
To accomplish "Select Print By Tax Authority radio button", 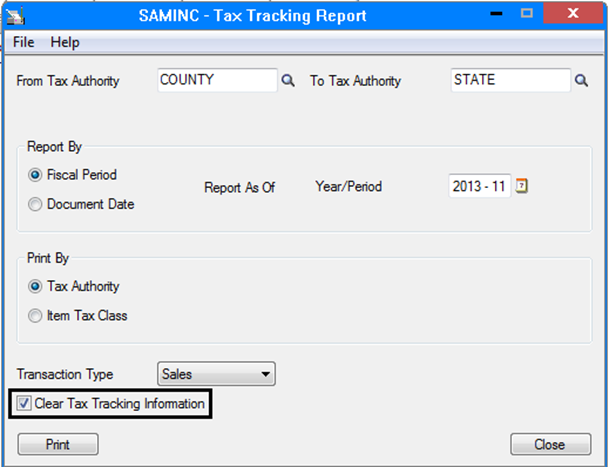I will point(36,287).
